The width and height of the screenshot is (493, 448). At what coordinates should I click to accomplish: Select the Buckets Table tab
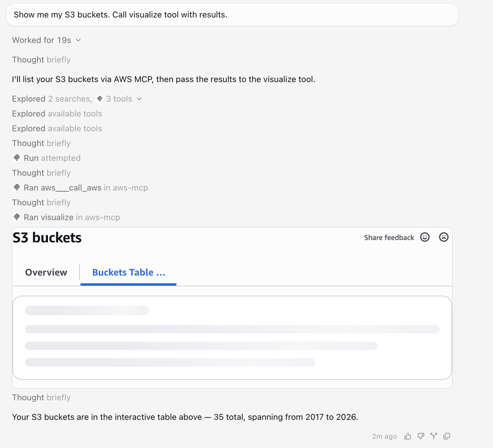[129, 272]
